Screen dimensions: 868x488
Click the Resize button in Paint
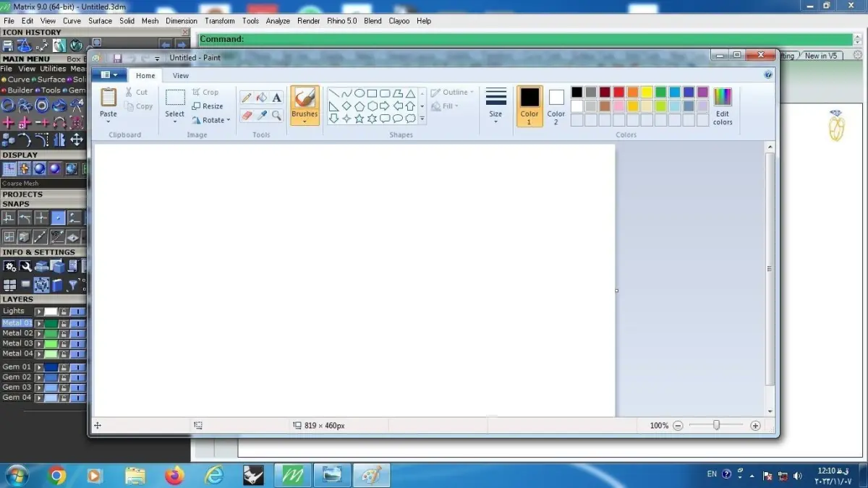click(208, 106)
